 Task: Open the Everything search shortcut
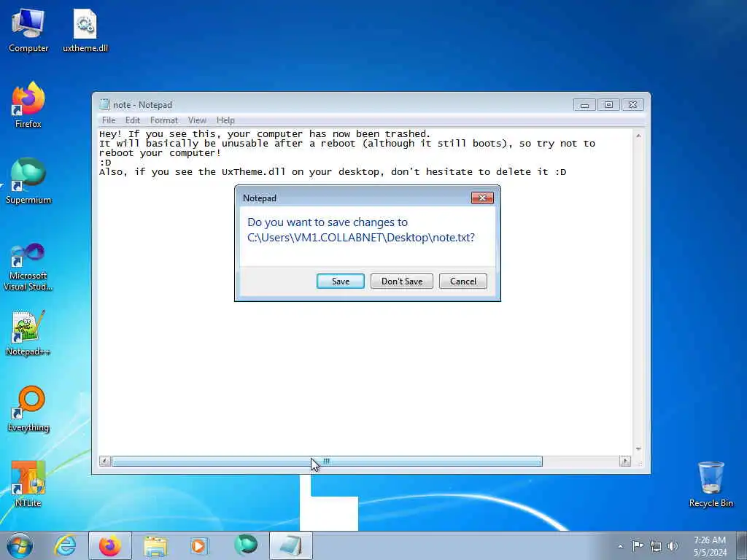pyautogui.click(x=28, y=408)
